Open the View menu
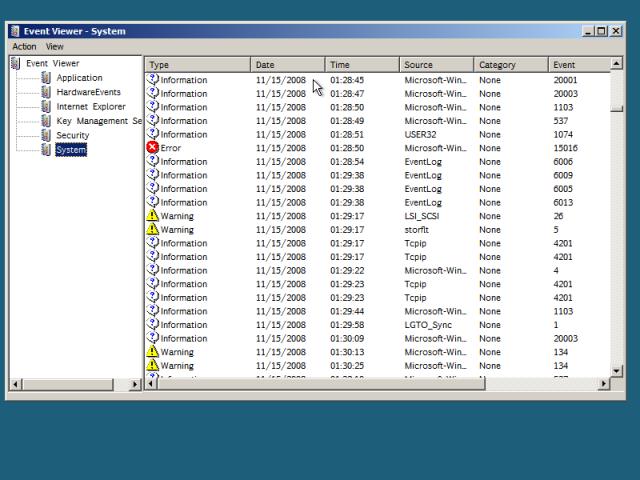 point(54,47)
